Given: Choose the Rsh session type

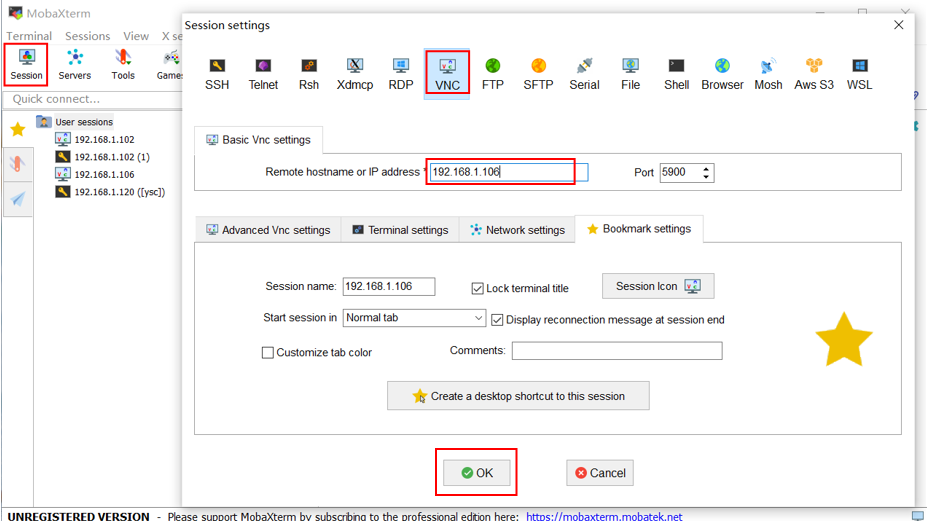Looking at the screenshot, I should pos(309,74).
